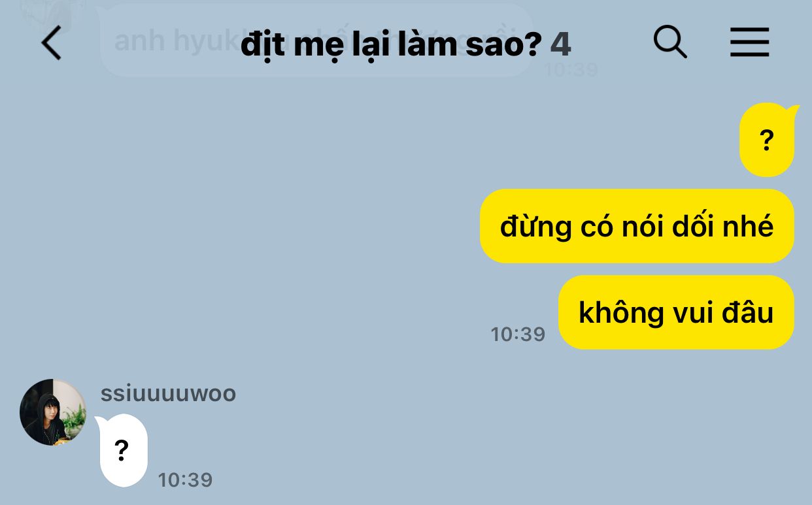Image resolution: width=812 pixels, height=505 pixels.
Task: Select the yellow '?' sent bubble
Action: [x=767, y=140]
